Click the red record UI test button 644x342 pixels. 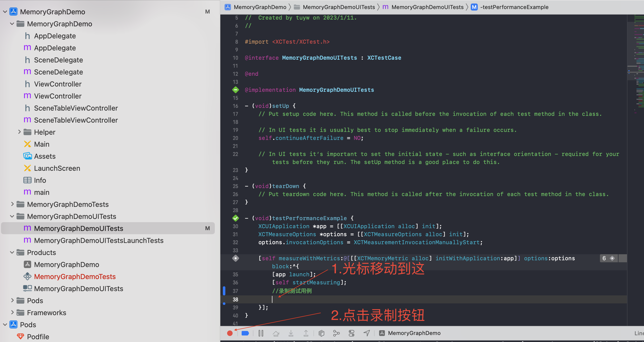pyautogui.click(x=230, y=333)
